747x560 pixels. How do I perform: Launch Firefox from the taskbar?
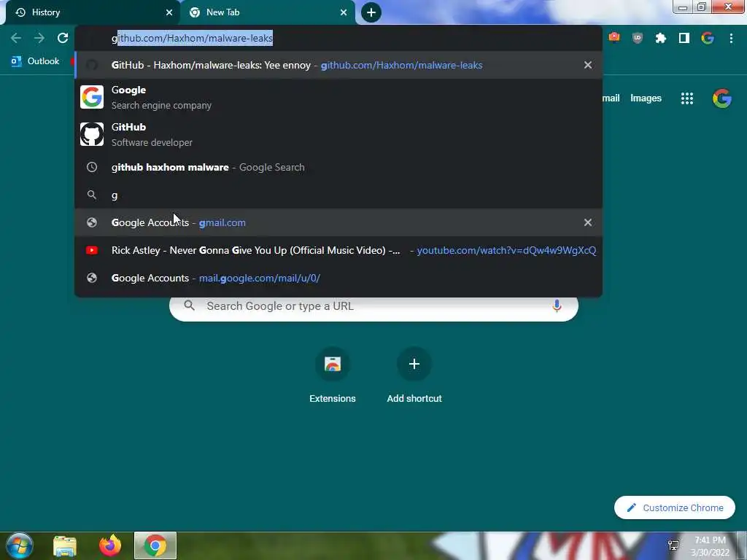110,545
